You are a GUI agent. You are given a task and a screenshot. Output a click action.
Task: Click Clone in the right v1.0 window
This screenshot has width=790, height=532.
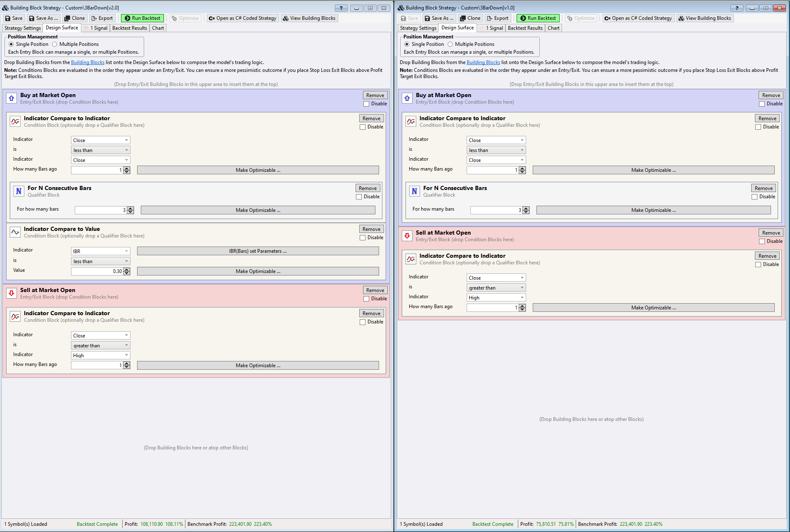(470, 18)
